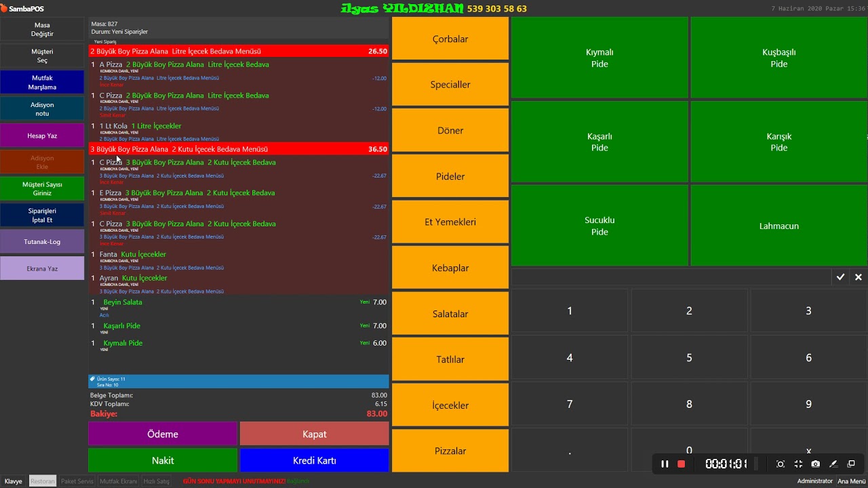Click Kapat to close the ticket

click(x=314, y=434)
